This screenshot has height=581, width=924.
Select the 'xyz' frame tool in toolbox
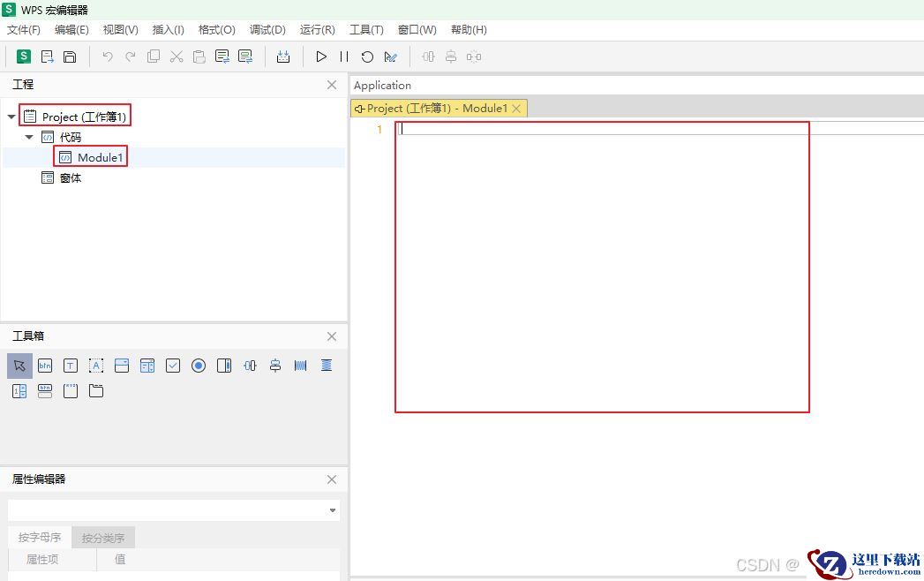70,391
